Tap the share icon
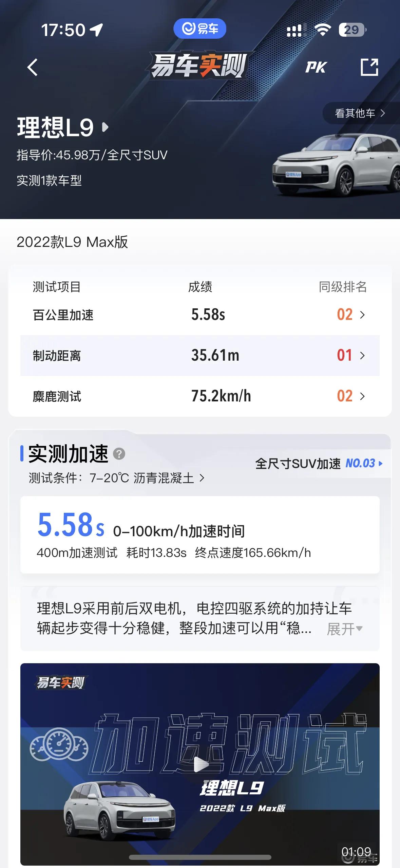400x868 pixels. (x=369, y=67)
